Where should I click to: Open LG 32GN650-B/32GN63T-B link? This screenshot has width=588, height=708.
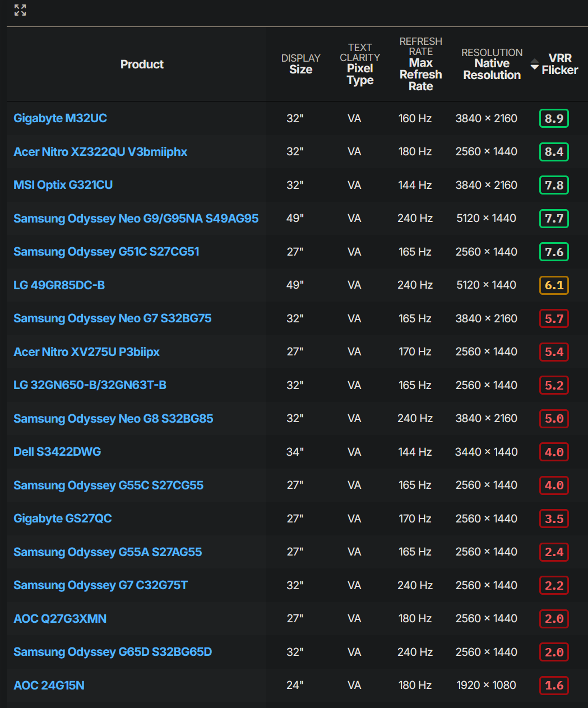click(x=90, y=385)
